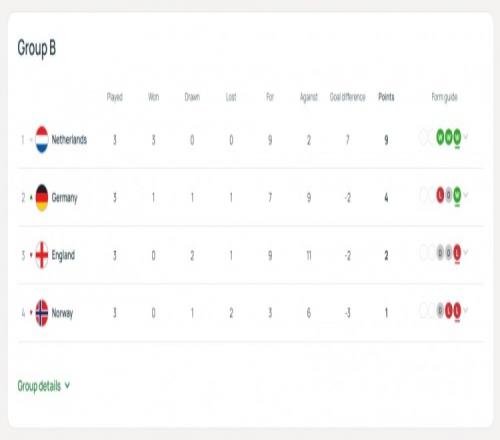Click England's red loss badge in form guide
500x440 pixels.
click(x=457, y=253)
